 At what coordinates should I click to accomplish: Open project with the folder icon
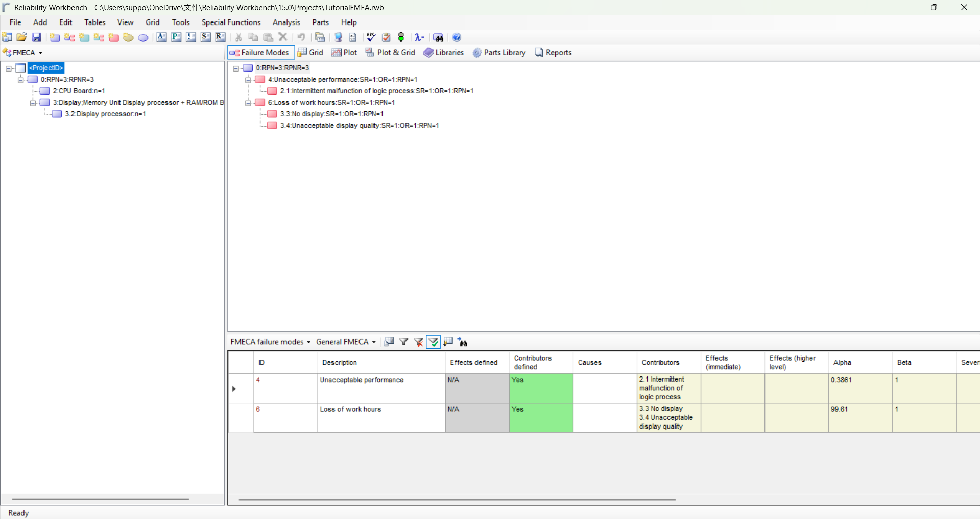point(21,37)
